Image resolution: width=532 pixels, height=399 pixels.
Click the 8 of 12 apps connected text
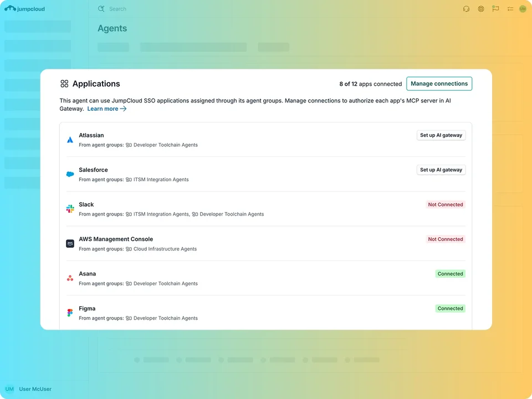click(371, 84)
